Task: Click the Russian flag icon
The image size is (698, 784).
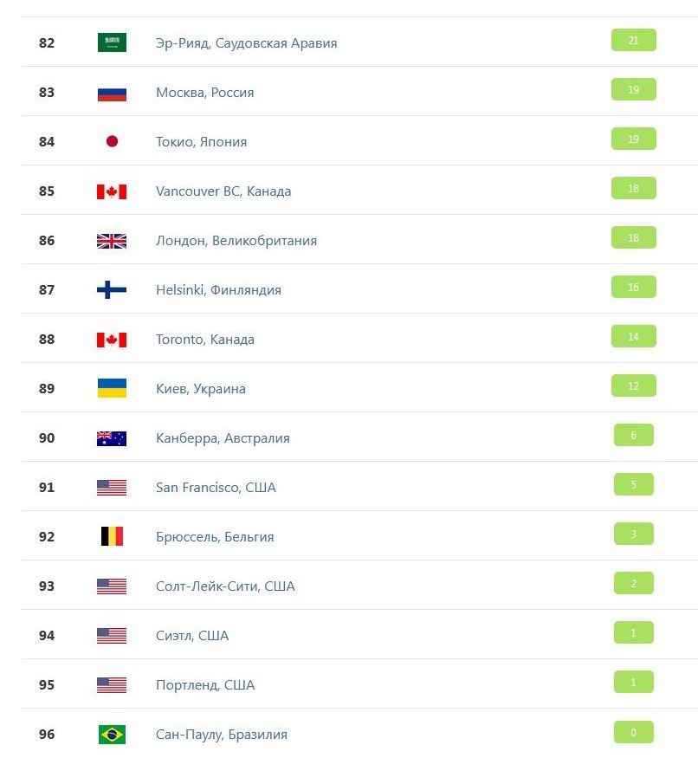Action: tap(112, 93)
